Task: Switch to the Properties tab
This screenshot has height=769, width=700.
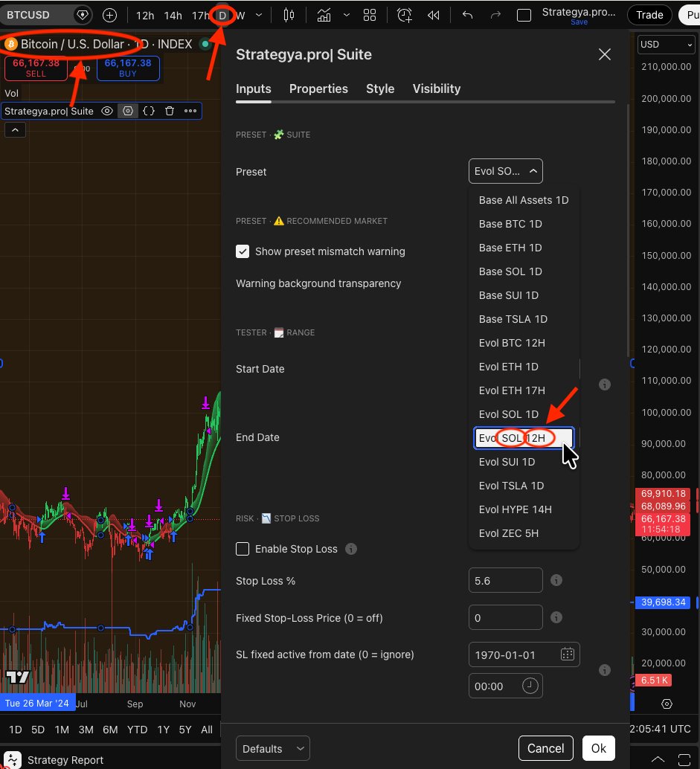Action: coord(318,89)
